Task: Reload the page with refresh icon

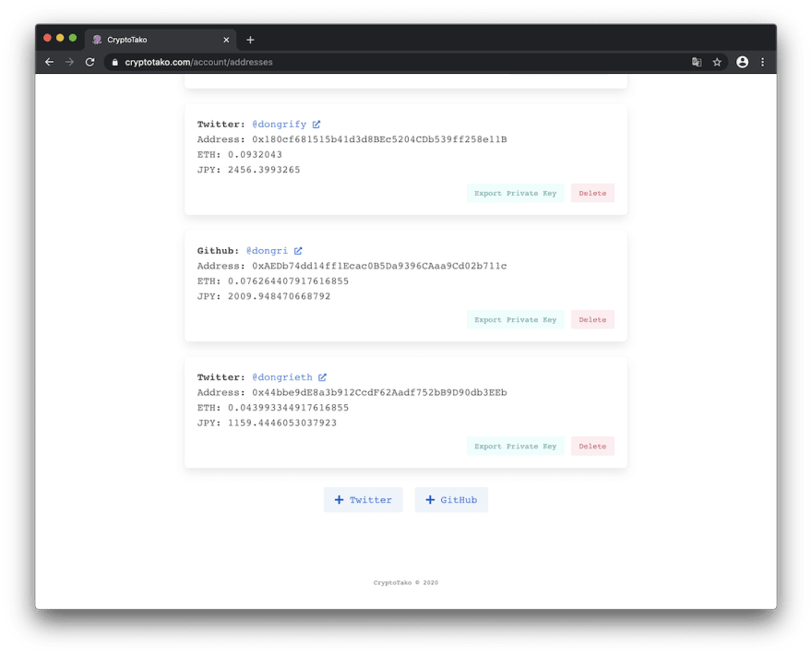Action: (x=90, y=62)
